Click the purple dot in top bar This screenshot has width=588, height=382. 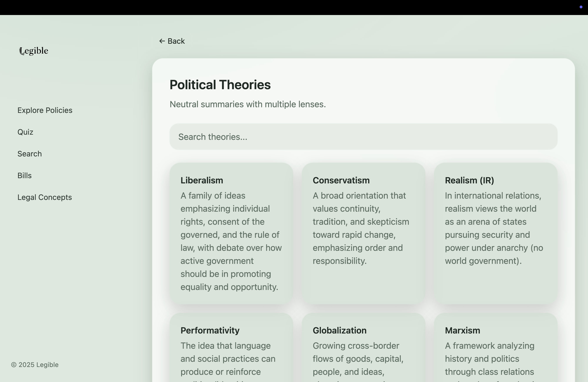(x=581, y=7)
